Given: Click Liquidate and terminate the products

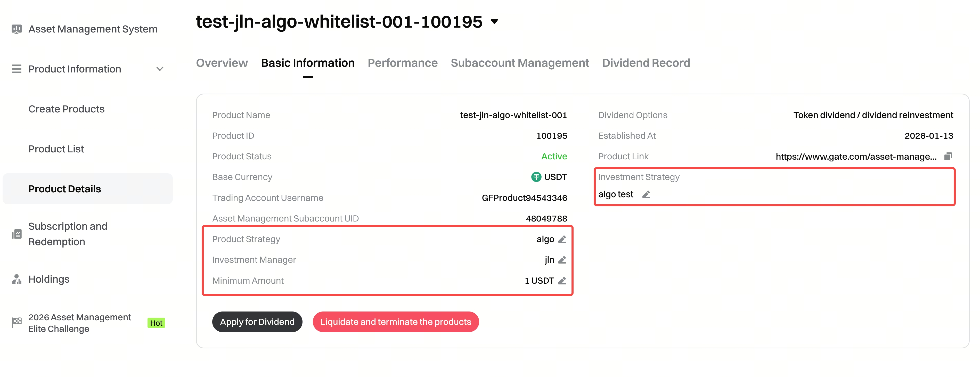Looking at the screenshot, I should (x=396, y=322).
